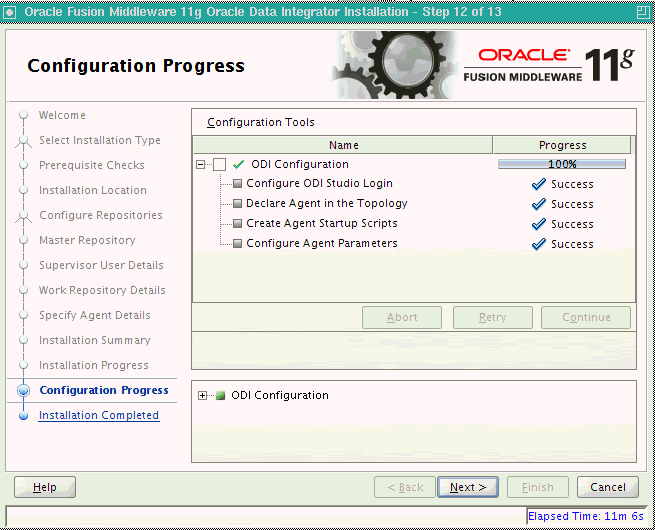
Task: Click square icon for Declare Agent in the Topology
Action: (x=237, y=203)
